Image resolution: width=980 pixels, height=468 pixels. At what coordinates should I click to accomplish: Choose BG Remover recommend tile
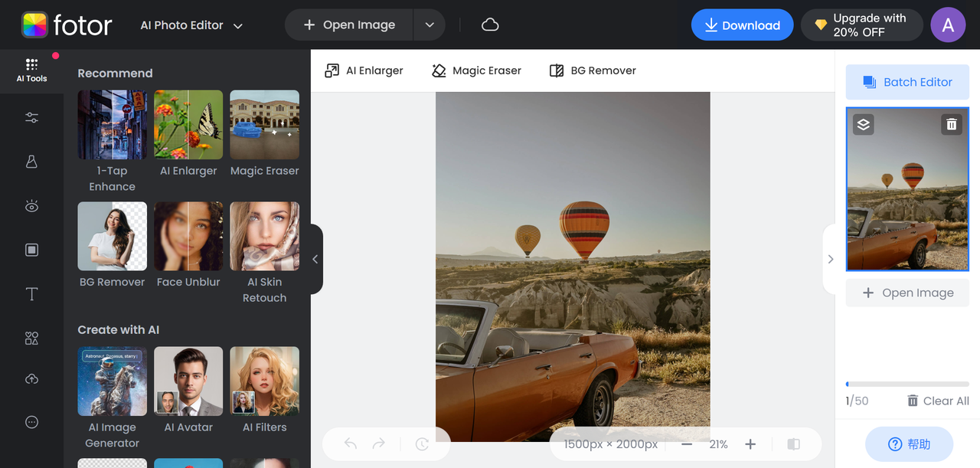tap(112, 245)
